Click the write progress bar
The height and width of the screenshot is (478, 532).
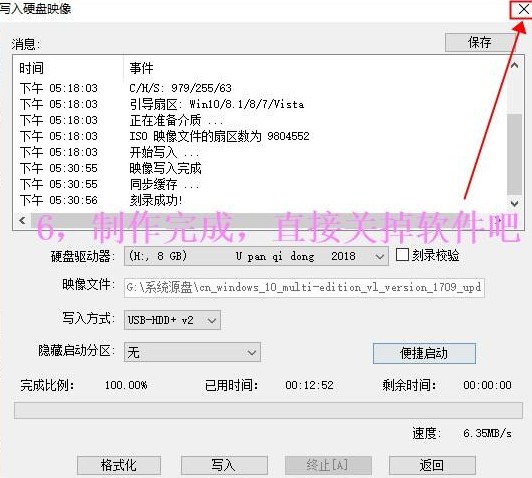(268, 410)
